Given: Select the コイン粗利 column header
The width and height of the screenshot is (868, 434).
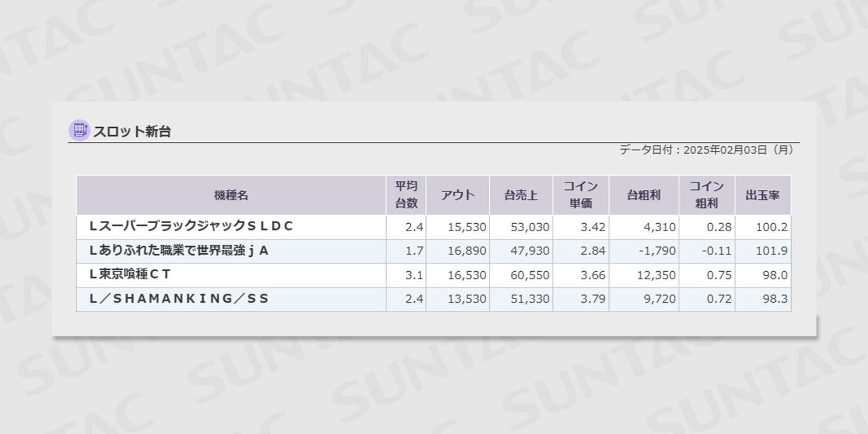Looking at the screenshot, I should (x=706, y=195).
